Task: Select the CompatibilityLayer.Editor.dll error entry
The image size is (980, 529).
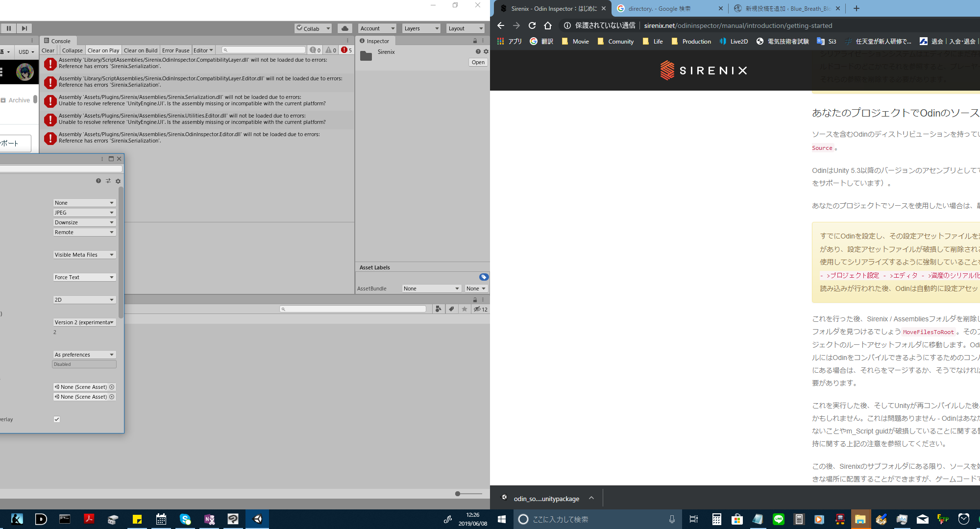Action: click(x=197, y=82)
